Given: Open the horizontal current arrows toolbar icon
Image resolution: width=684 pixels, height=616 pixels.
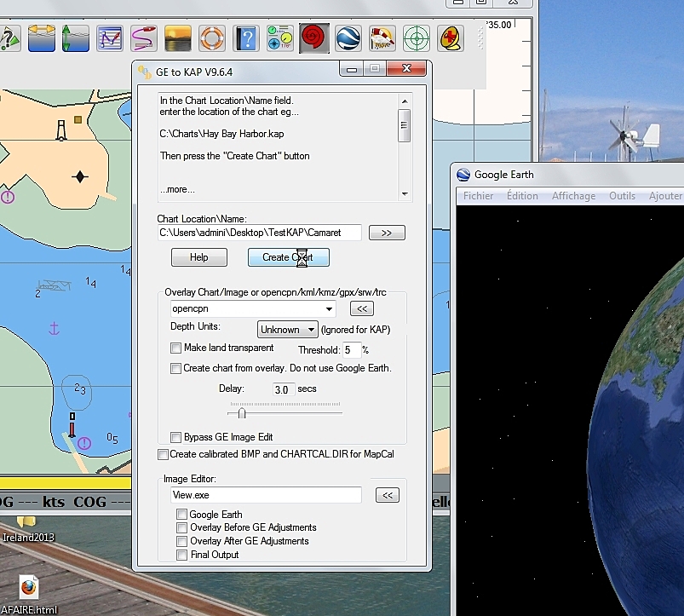Looking at the screenshot, I should point(42,38).
